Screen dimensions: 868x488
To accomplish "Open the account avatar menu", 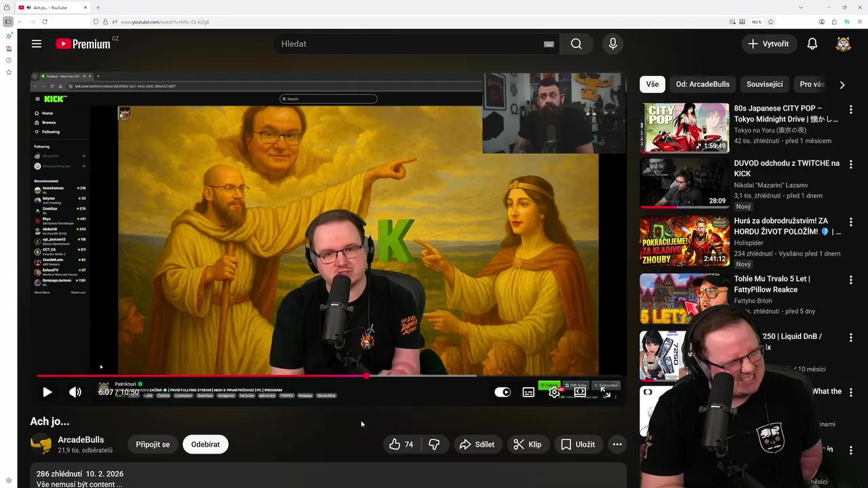I will [843, 44].
